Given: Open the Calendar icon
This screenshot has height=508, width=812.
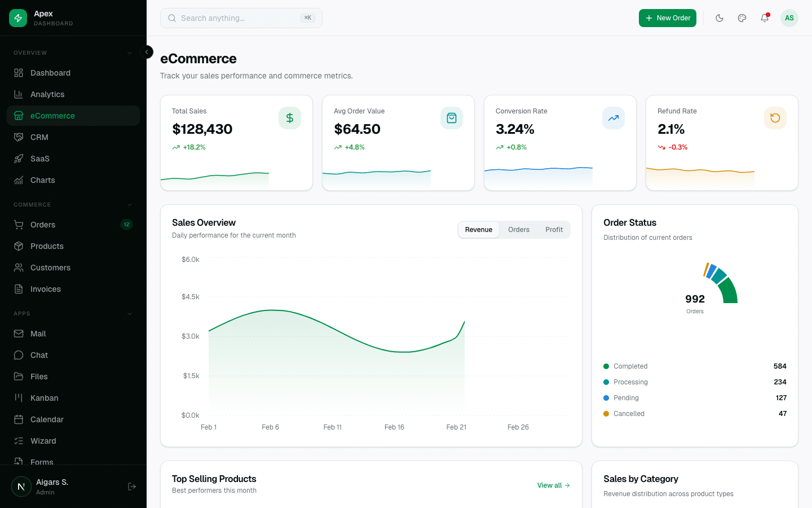Looking at the screenshot, I should pyautogui.click(x=19, y=419).
